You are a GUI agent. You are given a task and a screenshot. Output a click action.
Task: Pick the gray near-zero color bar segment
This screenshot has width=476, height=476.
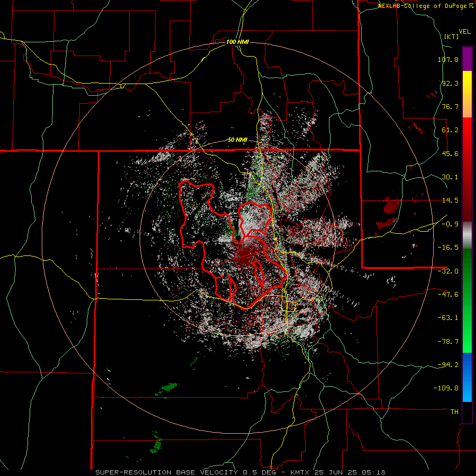467,235
